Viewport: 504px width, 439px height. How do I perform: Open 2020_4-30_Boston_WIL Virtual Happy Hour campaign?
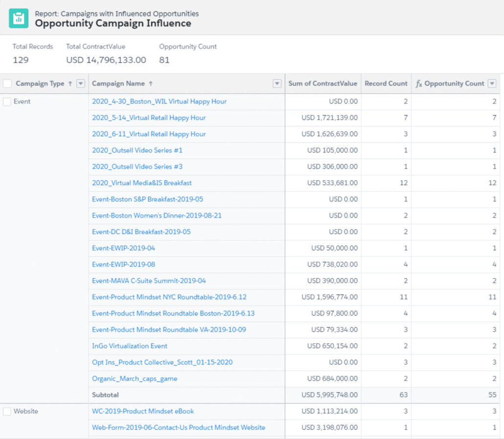tap(160, 102)
